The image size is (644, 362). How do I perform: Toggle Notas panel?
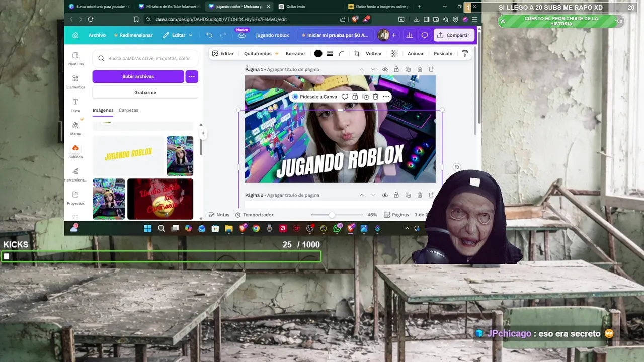[x=219, y=215]
